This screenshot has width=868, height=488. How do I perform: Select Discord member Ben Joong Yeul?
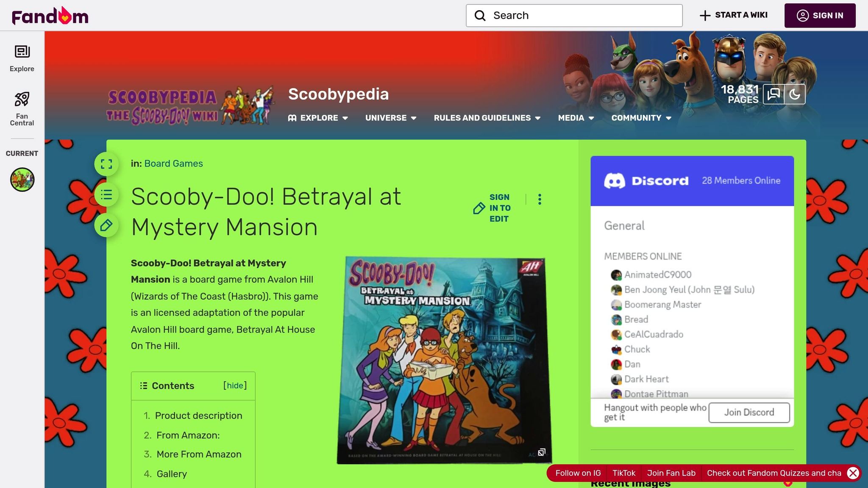coord(689,290)
